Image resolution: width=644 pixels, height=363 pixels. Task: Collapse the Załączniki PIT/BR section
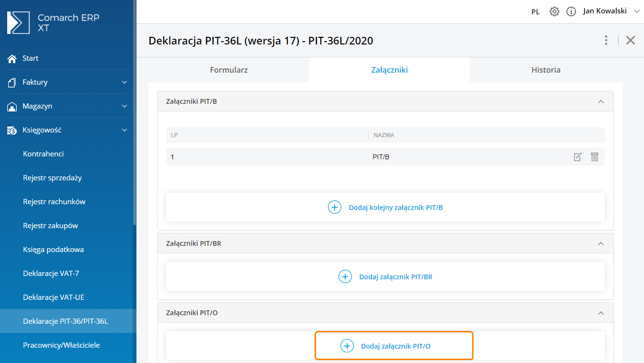[x=601, y=243]
